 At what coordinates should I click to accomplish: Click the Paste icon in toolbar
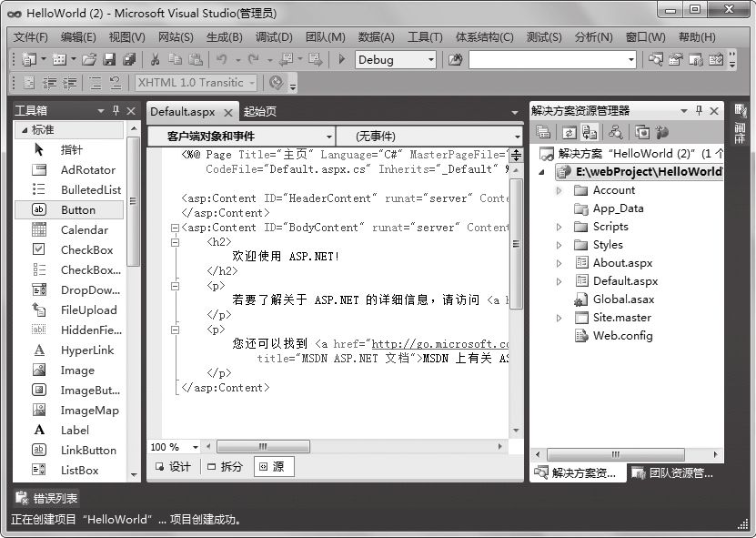pyautogui.click(x=196, y=59)
